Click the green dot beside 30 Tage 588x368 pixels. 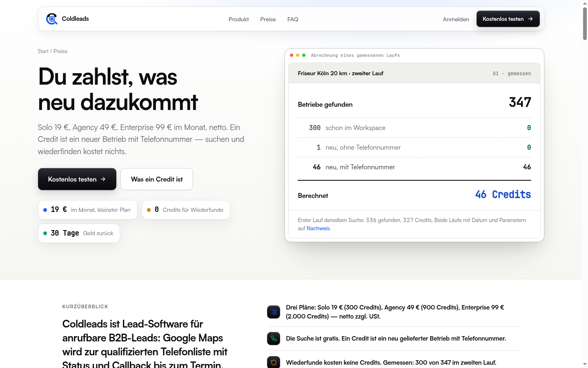[45, 233]
